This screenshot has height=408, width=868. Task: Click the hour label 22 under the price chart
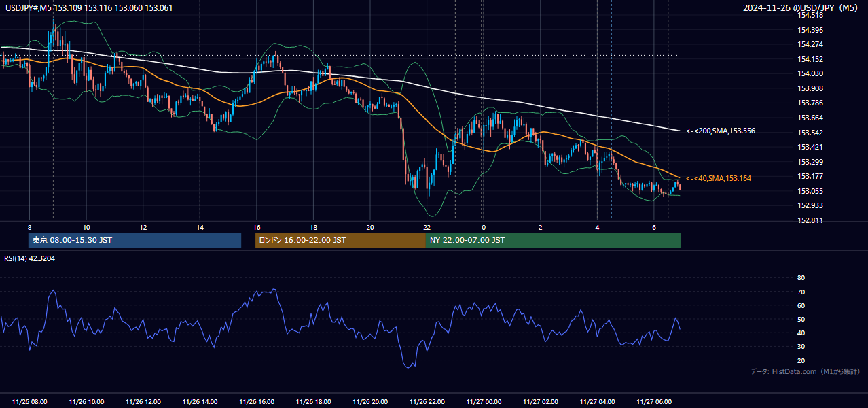click(427, 227)
